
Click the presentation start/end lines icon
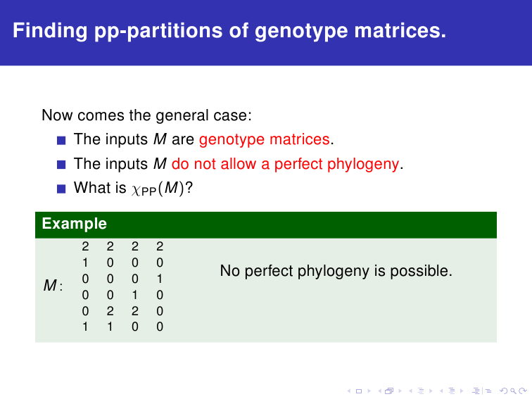click(476, 391)
